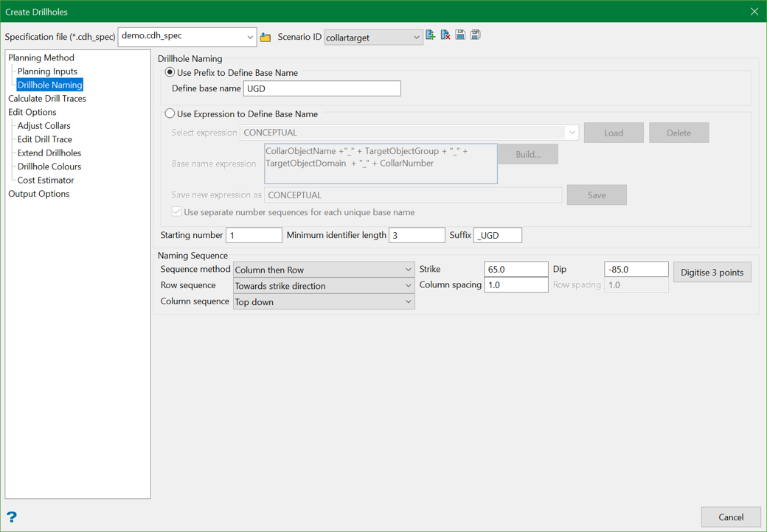Select Output Options in the left panel
The height and width of the screenshot is (532, 767).
click(x=39, y=194)
